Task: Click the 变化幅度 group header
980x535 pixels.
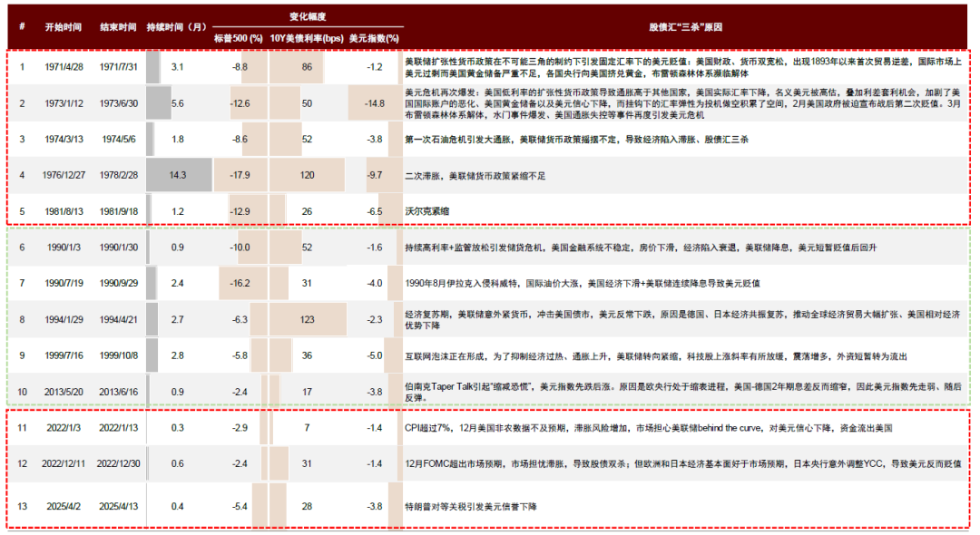Action: (307, 16)
